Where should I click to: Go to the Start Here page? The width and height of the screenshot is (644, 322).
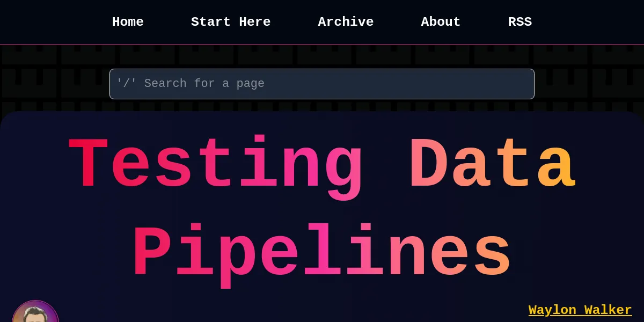(231, 22)
